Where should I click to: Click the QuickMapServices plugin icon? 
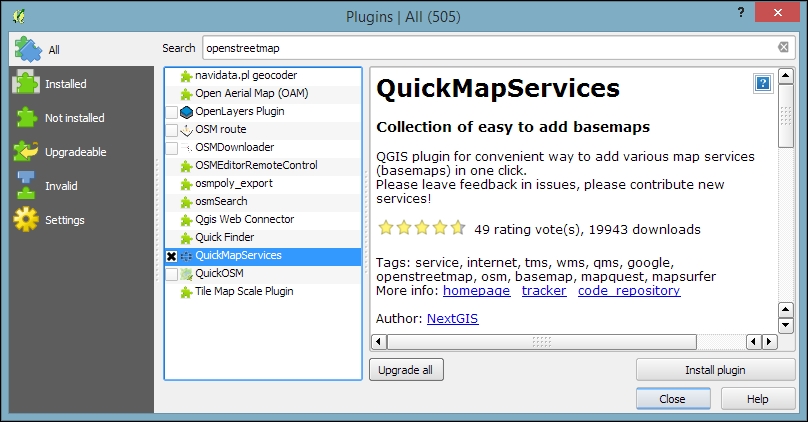[186, 256]
